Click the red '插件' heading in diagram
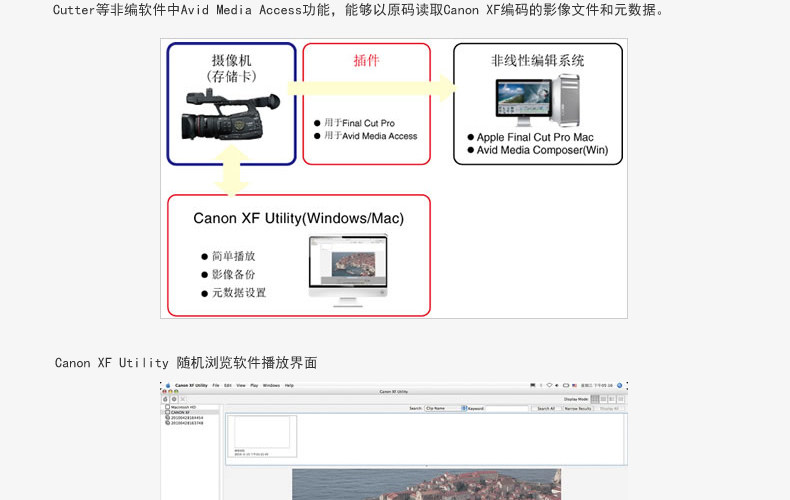 tap(366, 60)
